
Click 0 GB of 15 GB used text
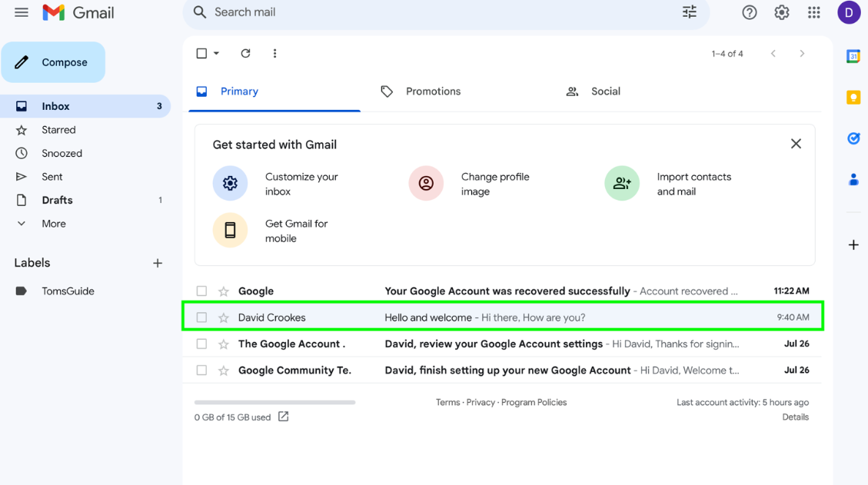pos(232,417)
